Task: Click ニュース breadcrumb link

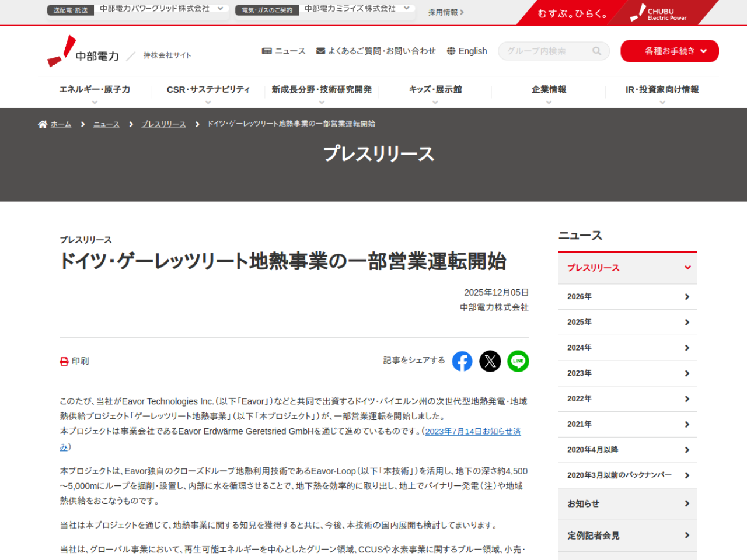Action: (106, 124)
